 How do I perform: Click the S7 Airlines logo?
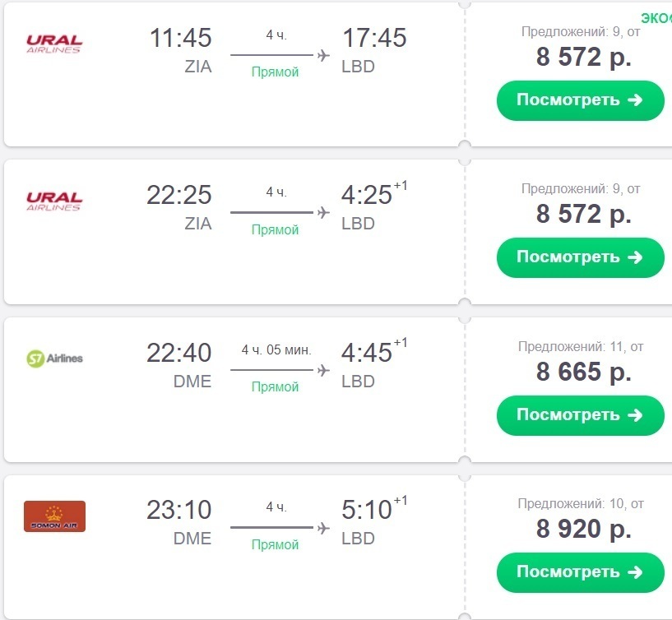click(x=54, y=359)
